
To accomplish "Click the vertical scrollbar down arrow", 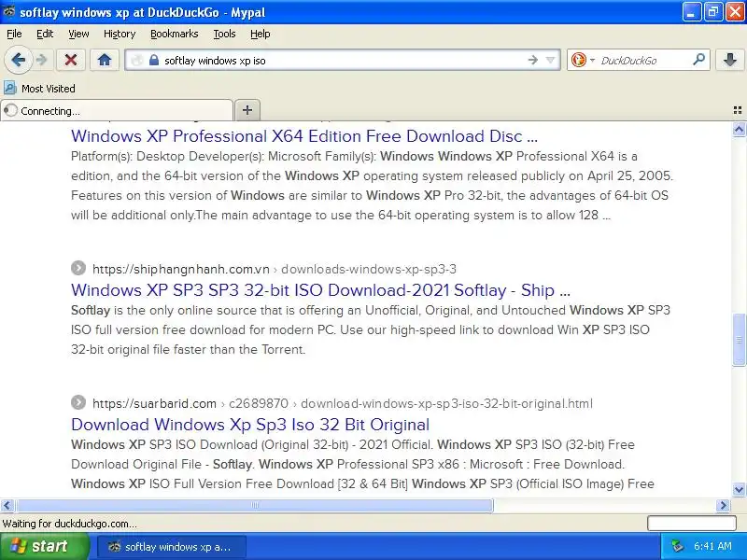I will pyautogui.click(x=739, y=489).
